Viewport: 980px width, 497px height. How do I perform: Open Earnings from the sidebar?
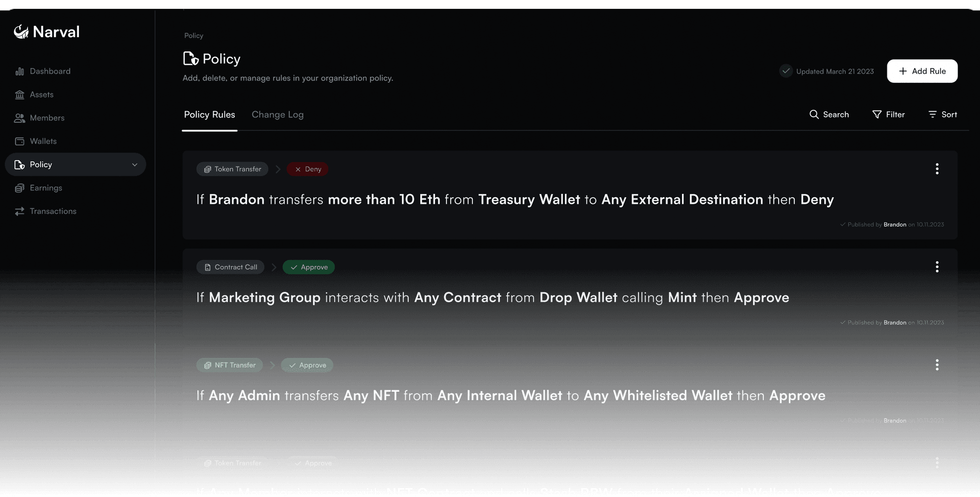coord(39,188)
